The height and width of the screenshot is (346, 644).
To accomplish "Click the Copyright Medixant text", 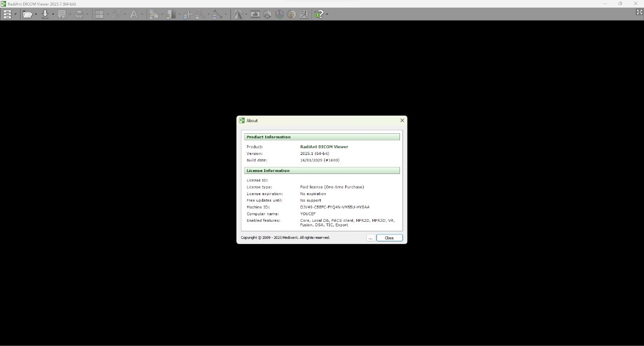I will point(285,238).
